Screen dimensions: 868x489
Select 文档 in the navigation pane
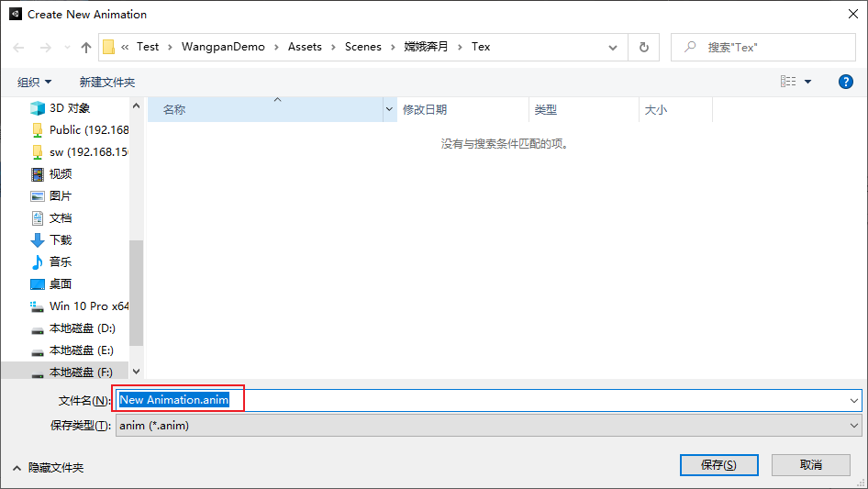tap(61, 218)
